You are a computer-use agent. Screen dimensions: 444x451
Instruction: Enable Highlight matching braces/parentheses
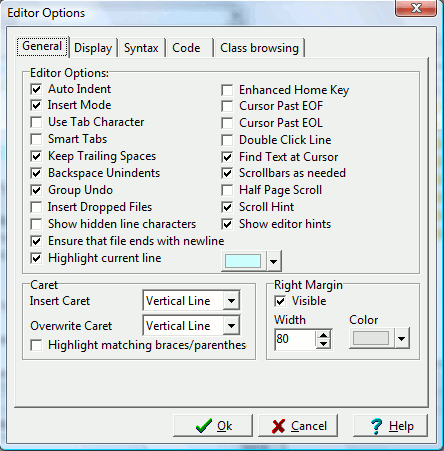pyautogui.click(x=36, y=345)
